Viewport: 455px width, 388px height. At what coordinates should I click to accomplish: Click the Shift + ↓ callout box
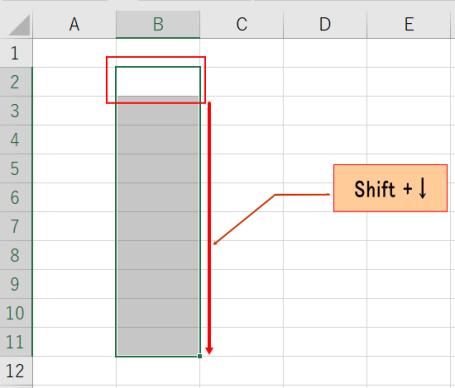click(390, 188)
